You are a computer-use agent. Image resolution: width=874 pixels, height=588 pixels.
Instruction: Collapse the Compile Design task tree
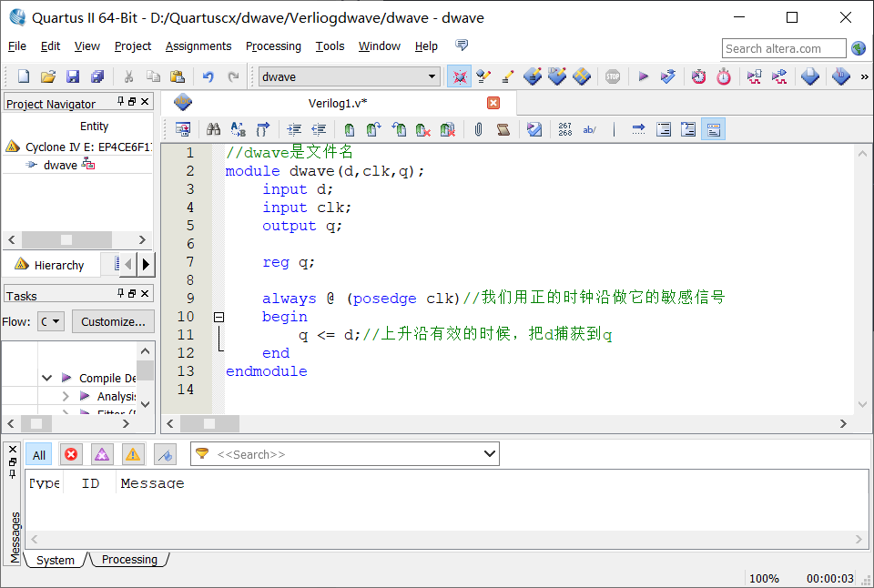pos(46,378)
